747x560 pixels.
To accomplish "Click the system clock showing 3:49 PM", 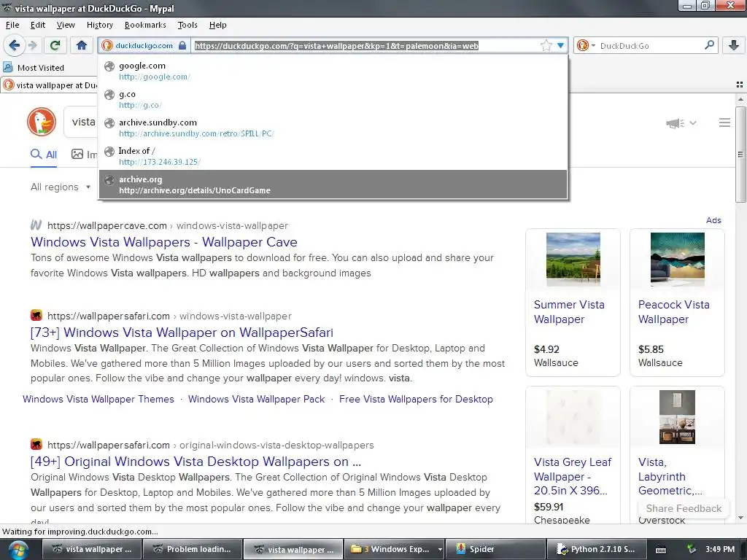I will tap(720, 550).
